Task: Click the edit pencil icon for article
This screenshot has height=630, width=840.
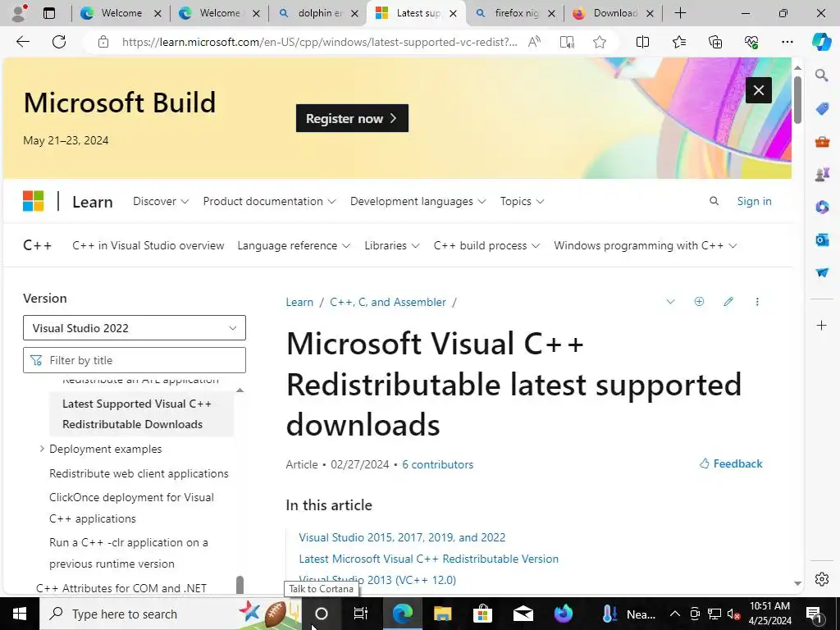Action: (x=728, y=302)
